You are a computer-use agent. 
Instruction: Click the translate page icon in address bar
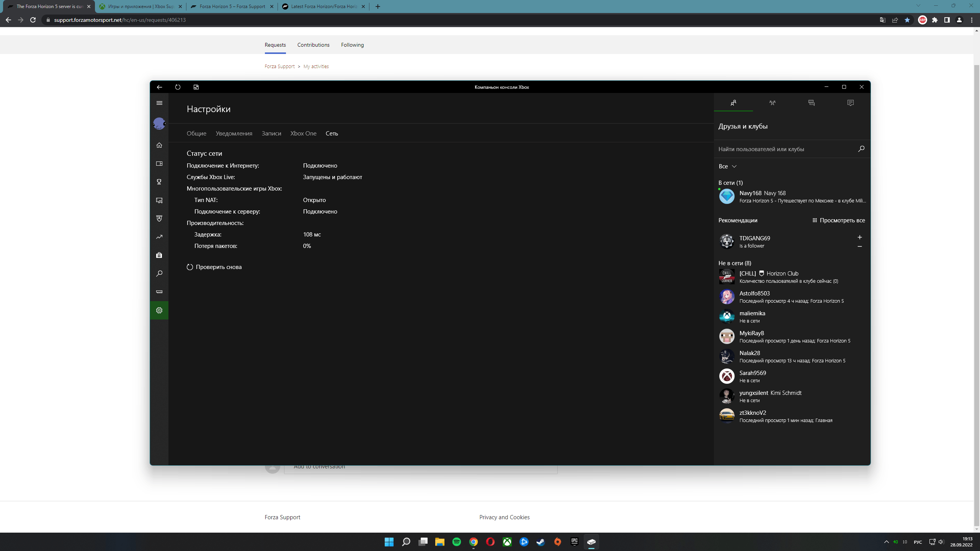point(882,20)
